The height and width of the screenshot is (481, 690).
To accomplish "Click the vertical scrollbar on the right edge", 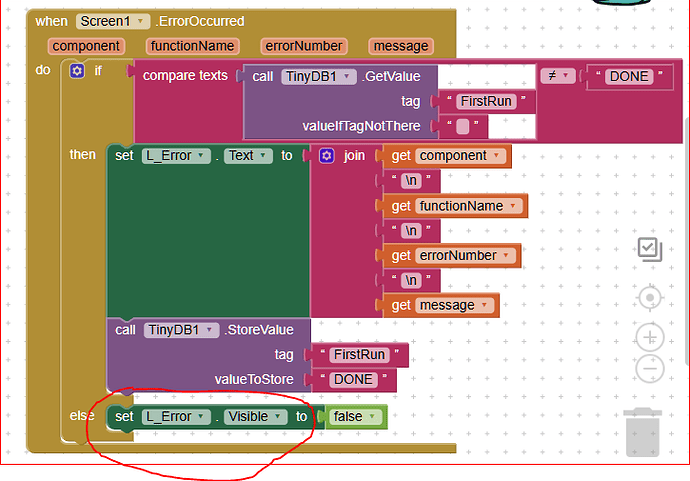I will [687, 241].
